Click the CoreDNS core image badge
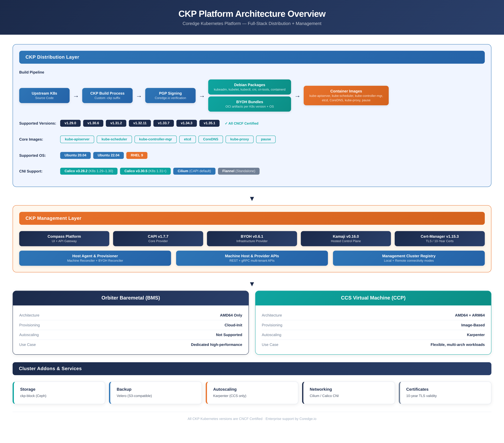Image resolution: width=504 pixels, height=443 pixels. click(211, 139)
